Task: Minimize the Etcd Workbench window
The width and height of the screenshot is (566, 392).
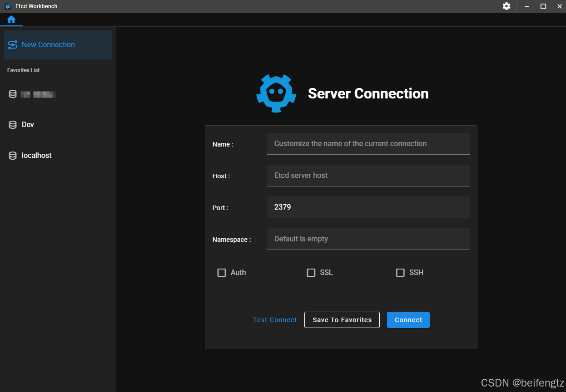Action: pos(527,6)
